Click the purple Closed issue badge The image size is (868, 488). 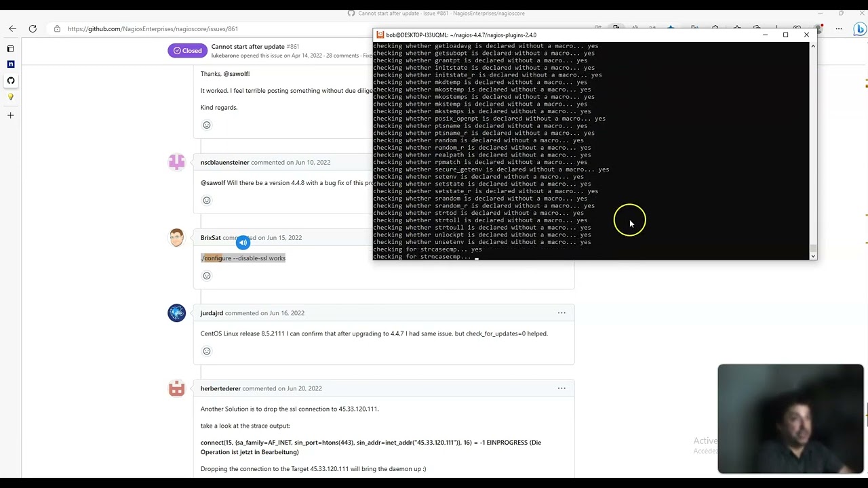pyautogui.click(x=187, y=51)
